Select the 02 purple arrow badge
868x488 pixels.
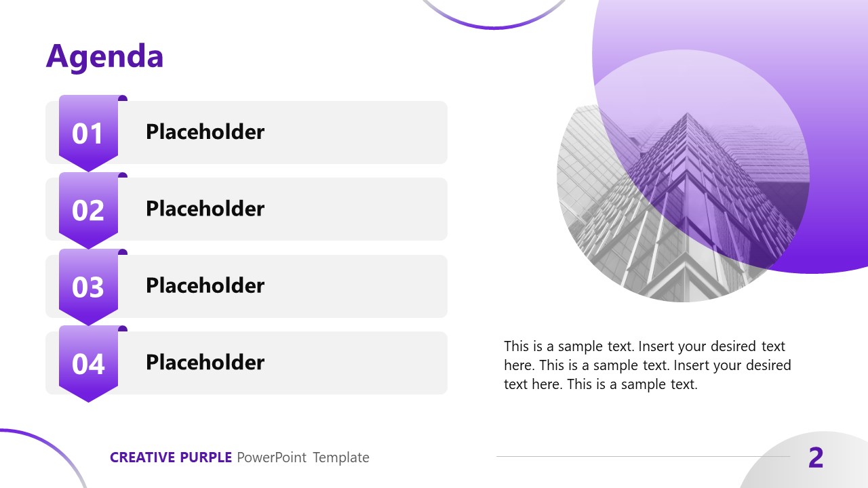tap(88, 210)
